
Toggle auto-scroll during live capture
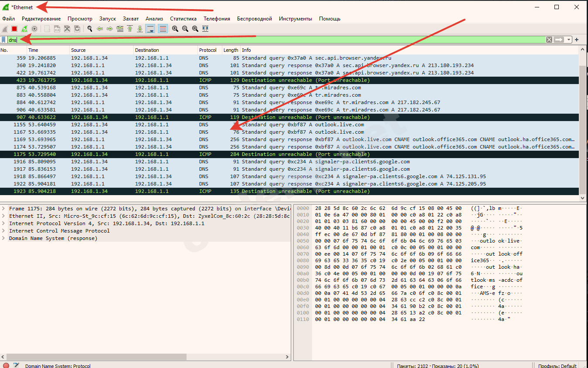tap(150, 29)
